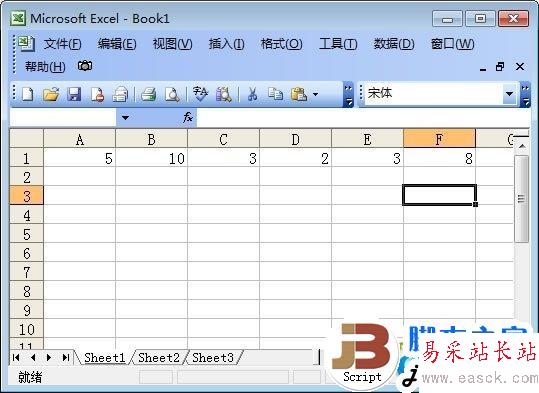
Task: Click the vertical scrollbar thumb
Action: coord(521,199)
